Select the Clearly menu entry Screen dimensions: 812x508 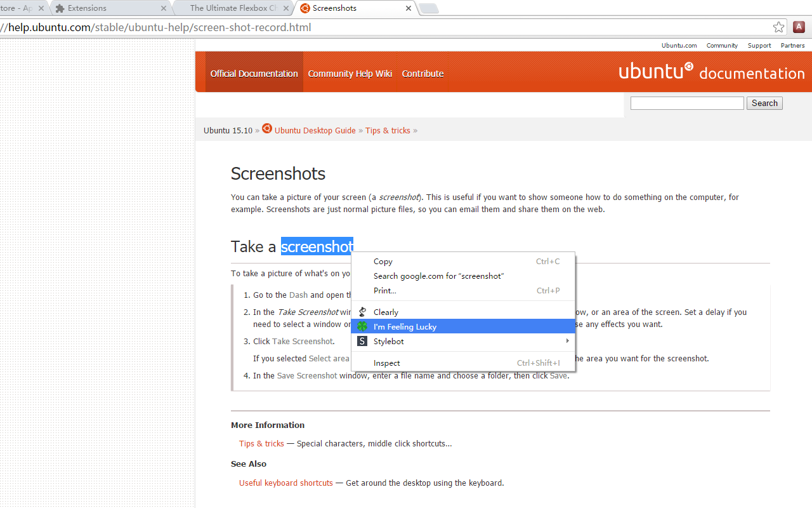[463, 312]
